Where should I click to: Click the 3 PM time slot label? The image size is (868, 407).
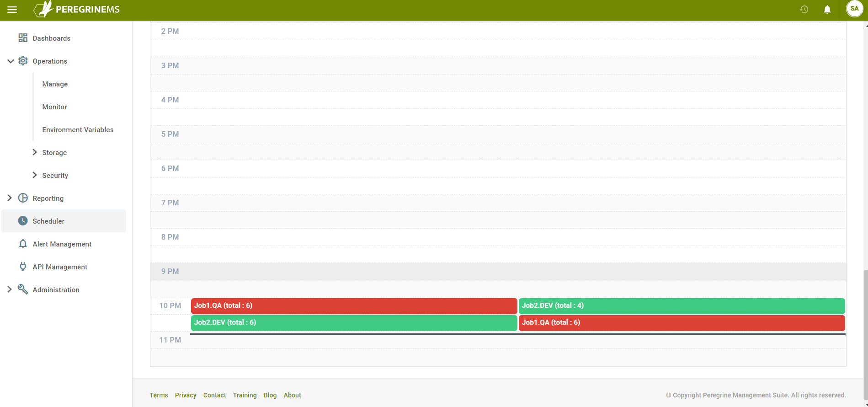coord(170,65)
